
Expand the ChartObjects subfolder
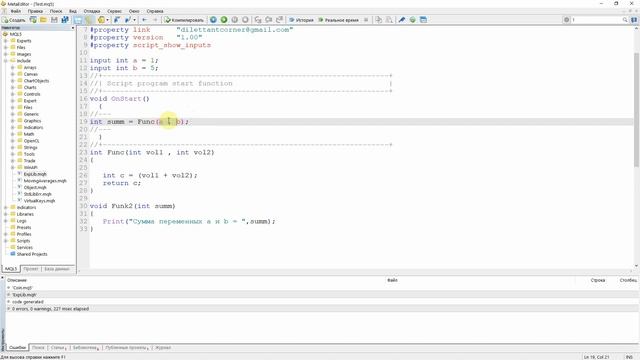pyautogui.click(x=13, y=81)
